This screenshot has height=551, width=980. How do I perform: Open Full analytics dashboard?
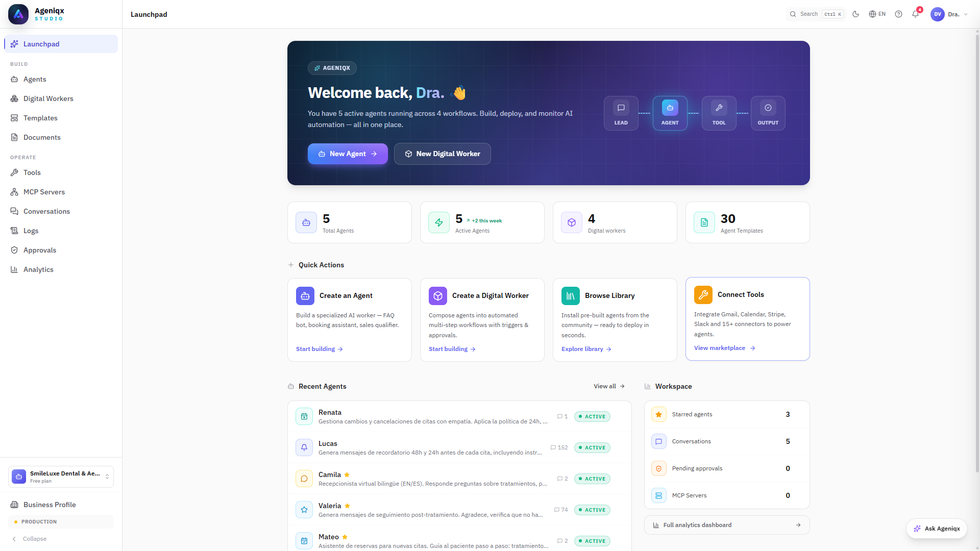[x=727, y=525]
